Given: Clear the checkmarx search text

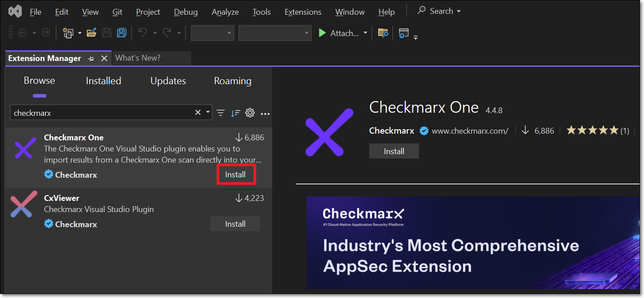Looking at the screenshot, I should tap(198, 113).
